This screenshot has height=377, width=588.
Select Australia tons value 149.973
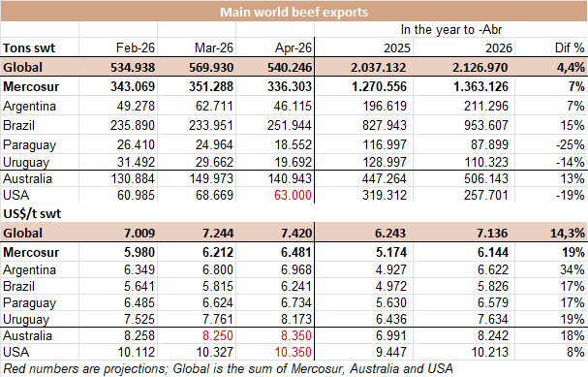coord(211,178)
